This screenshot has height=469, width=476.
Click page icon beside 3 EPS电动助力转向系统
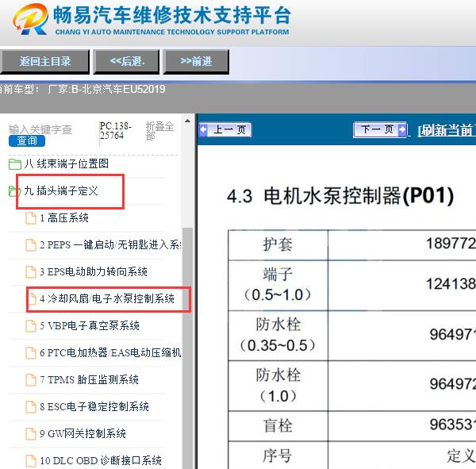(31, 272)
